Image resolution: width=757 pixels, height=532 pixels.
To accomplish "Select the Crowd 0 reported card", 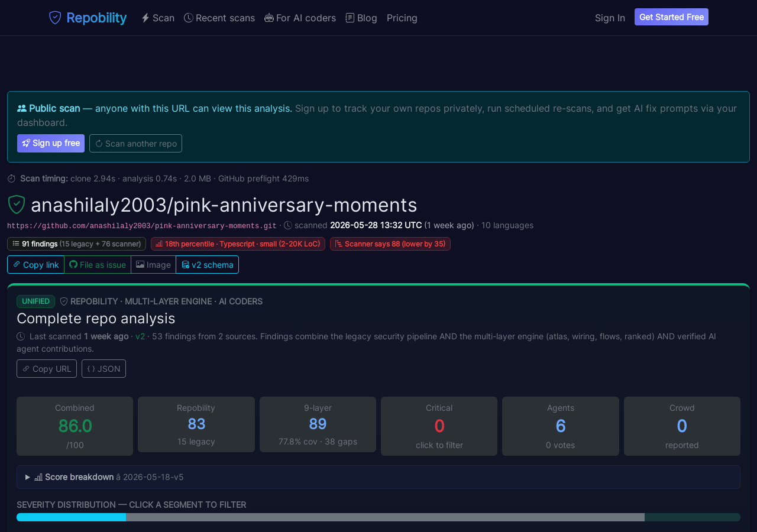I will point(682,426).
